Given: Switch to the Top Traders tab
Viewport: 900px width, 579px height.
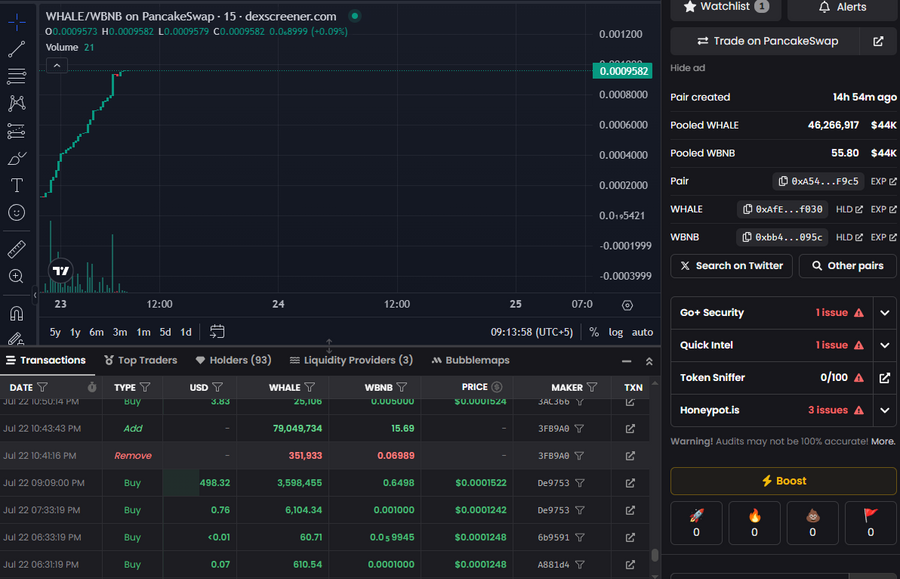Looking at the screenshot, I should point(140,360).
